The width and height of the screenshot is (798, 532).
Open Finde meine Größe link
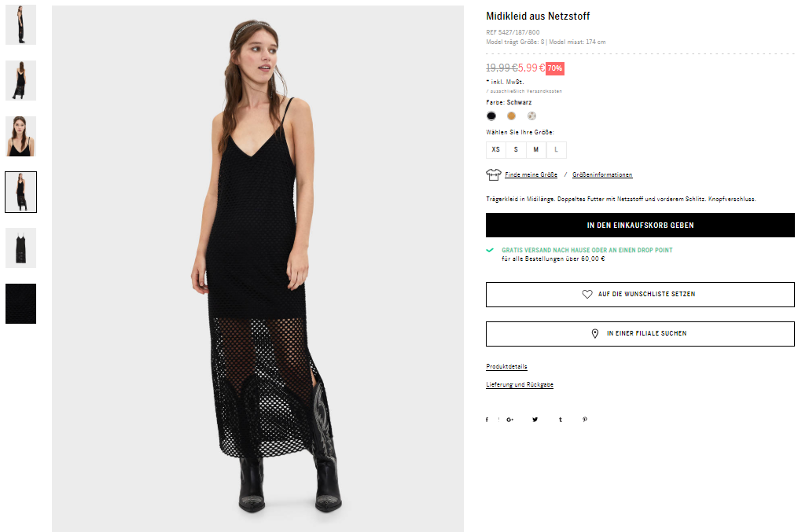[x=531, y=174]
